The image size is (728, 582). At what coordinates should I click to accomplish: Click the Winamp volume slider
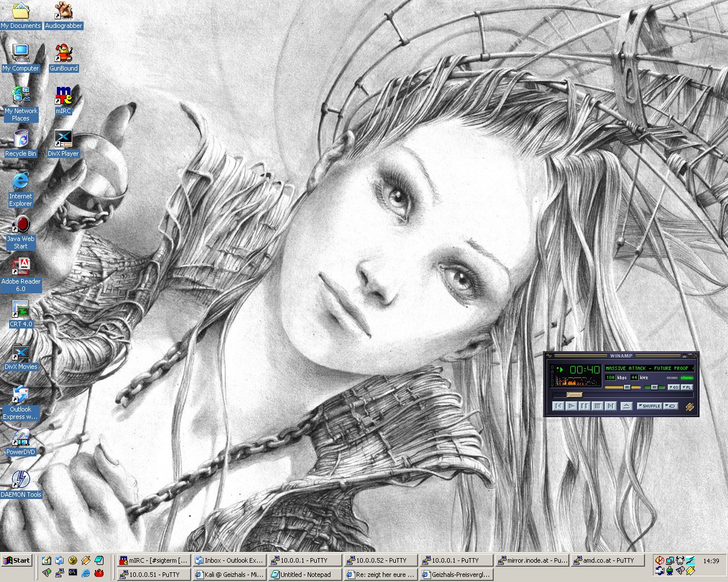(x=623, y=387)
